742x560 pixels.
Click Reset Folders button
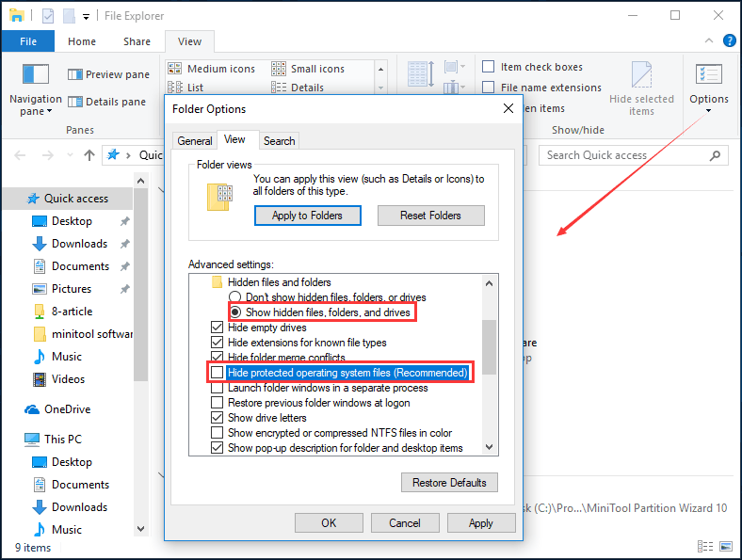(x=430, y=216)
